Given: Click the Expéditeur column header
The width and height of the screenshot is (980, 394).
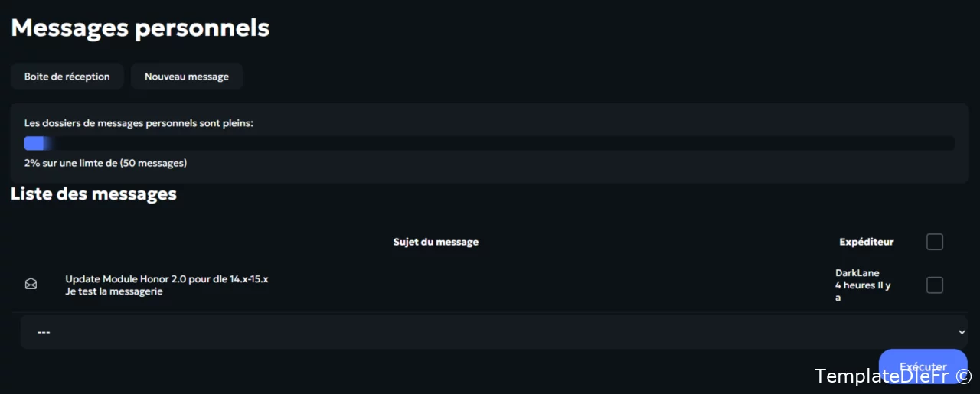Looking at the screenshot, I should pos(867,242).
